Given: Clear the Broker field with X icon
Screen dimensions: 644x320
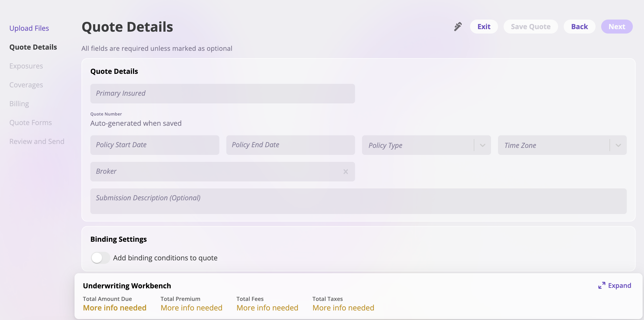Looking at the screenshot, I should (346, 171).
